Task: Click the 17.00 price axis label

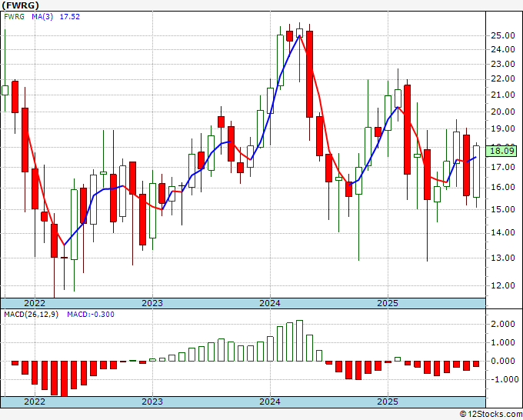Action: 503,167
